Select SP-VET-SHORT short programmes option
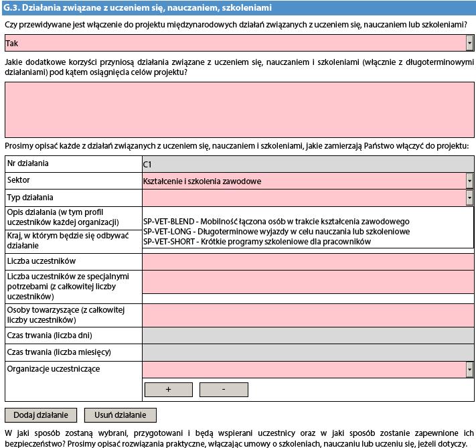This screenshot has width=476, height=448. pos(257,242)
